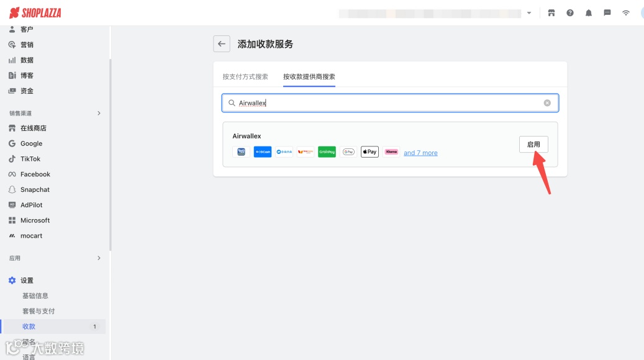Click the Klarna payment icon

pos(391,152)
